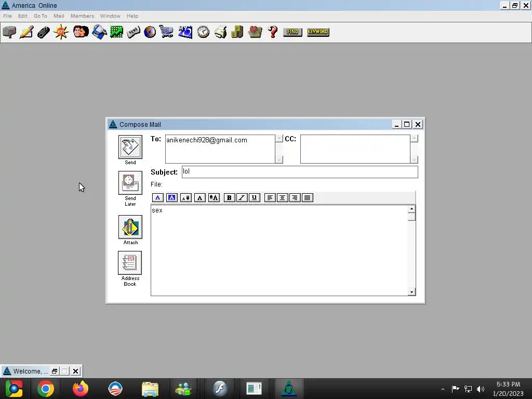Click in the Subject field

tap(300, 172)
